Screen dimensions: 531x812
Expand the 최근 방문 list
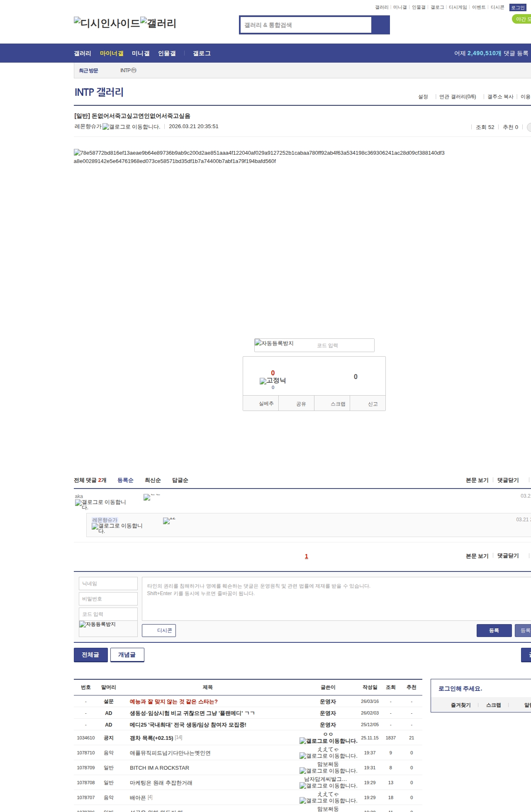click(88, 71)
